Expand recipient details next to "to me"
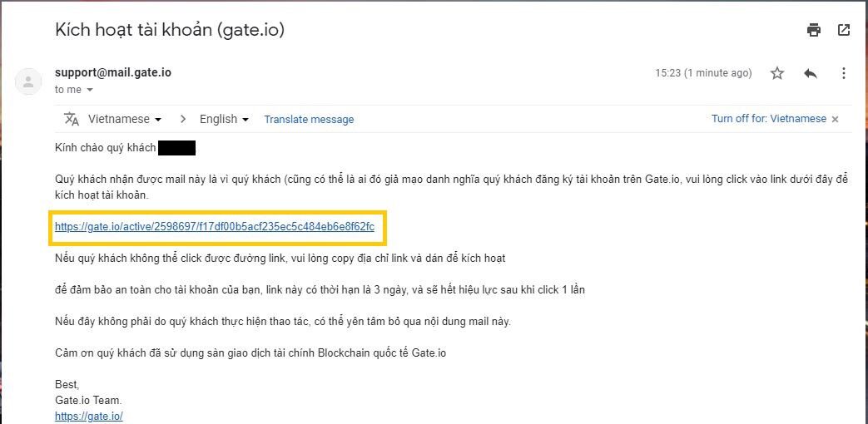Viewport: 868px width, 424px height. click(90, 90)
